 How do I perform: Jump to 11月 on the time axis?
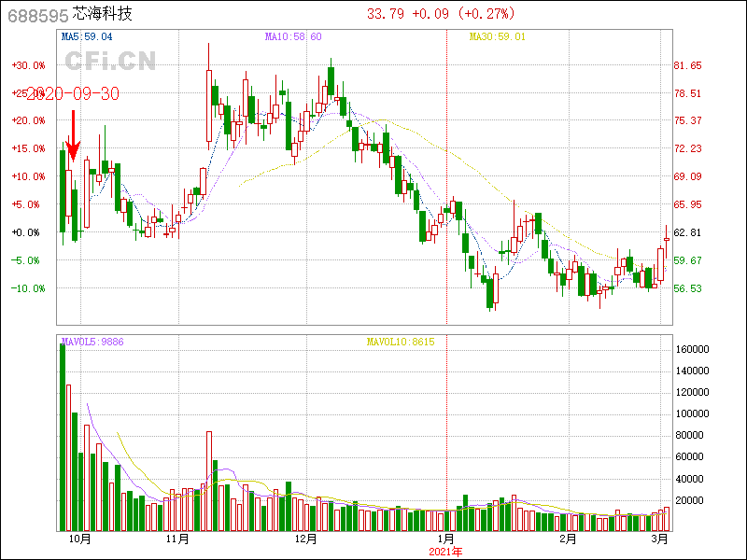177,539
